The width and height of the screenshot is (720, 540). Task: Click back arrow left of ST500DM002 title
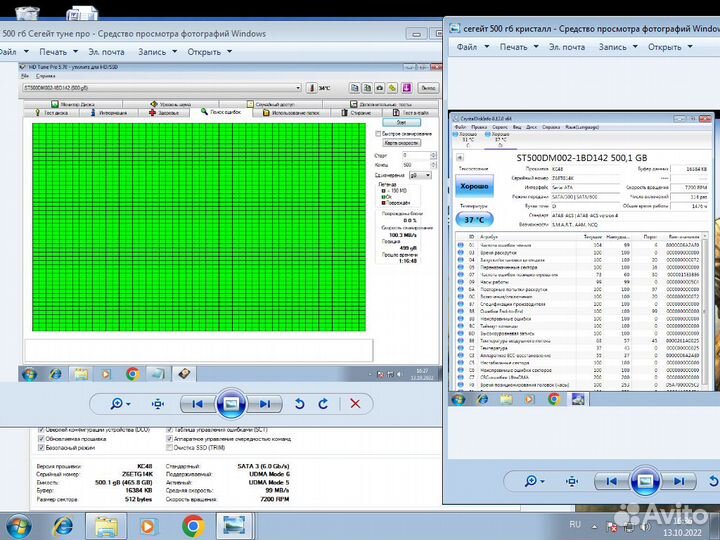460,158
